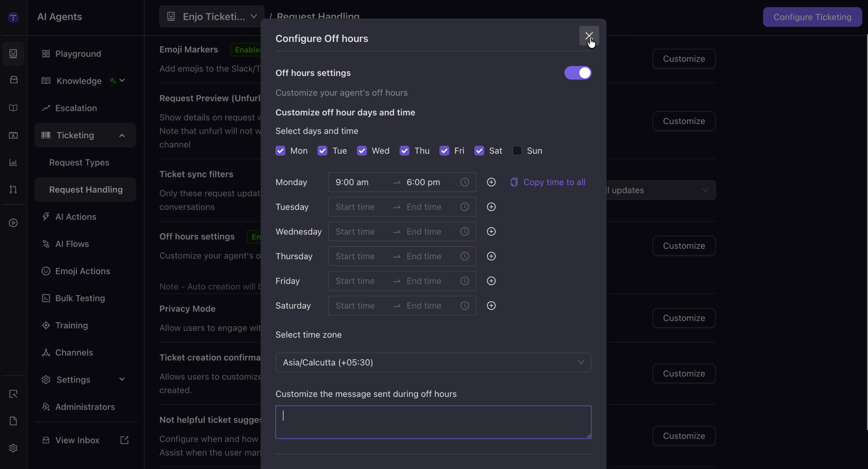Image resolution: width=868 pixels, height=469 pixels.
Task: Open Administrators in the sidebar
Action: click(85, 407)
